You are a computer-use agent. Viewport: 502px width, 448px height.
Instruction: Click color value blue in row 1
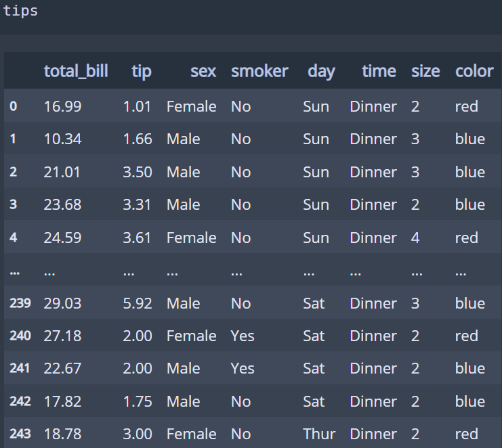coord(470,139)
